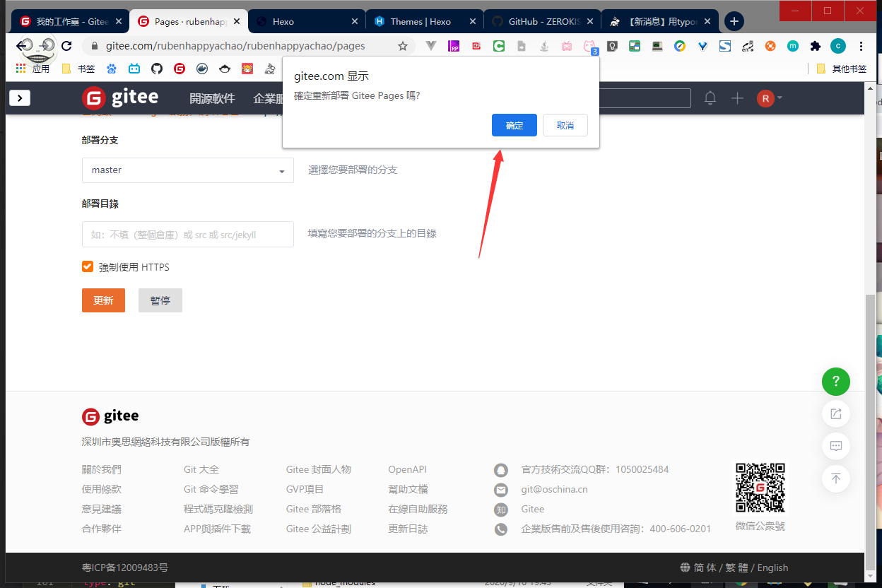The image size is (882, 588).
Task: Click the green help question mark button
Action: point(835,382)
